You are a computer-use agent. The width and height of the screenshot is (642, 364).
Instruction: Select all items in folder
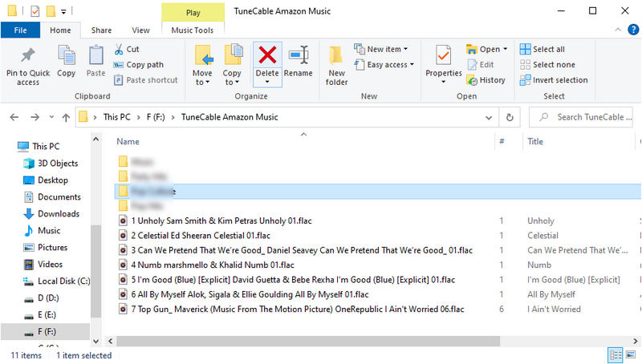(x=542, y=49)
